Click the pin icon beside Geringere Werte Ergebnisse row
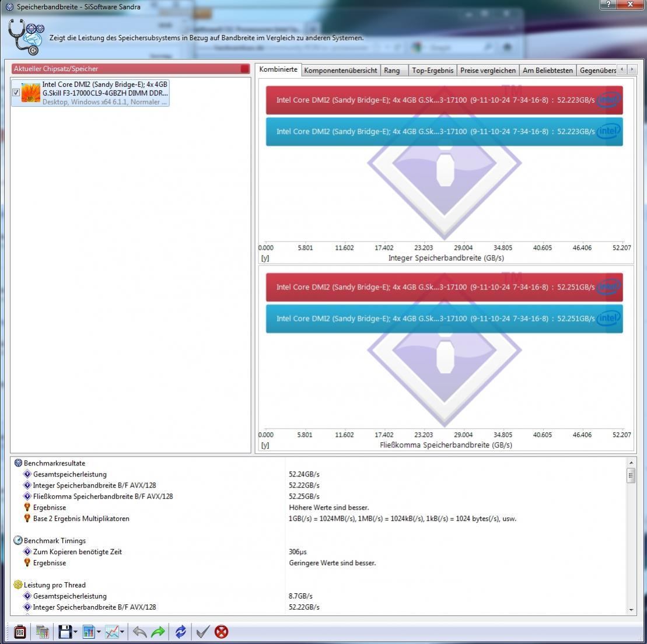 coord(27,562)
